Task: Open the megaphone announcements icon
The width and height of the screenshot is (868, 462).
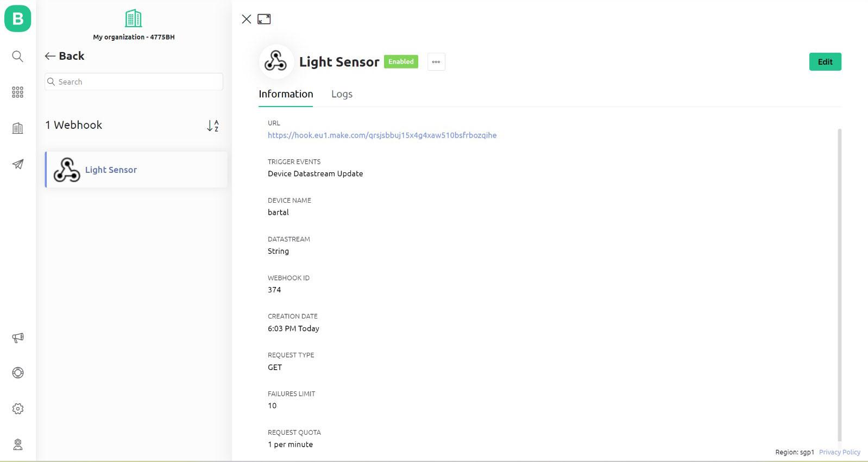Action: pyautogui.click(x=18, y=338)
